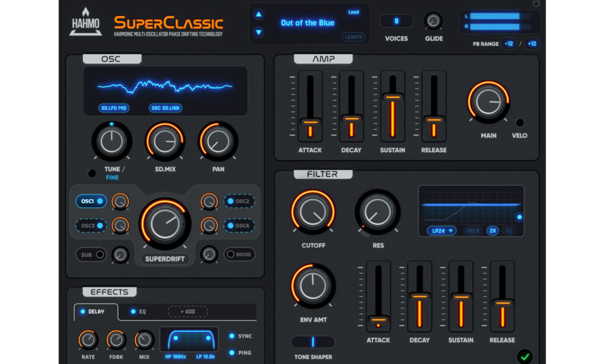Click the Pan knob

tap(218, 141)
